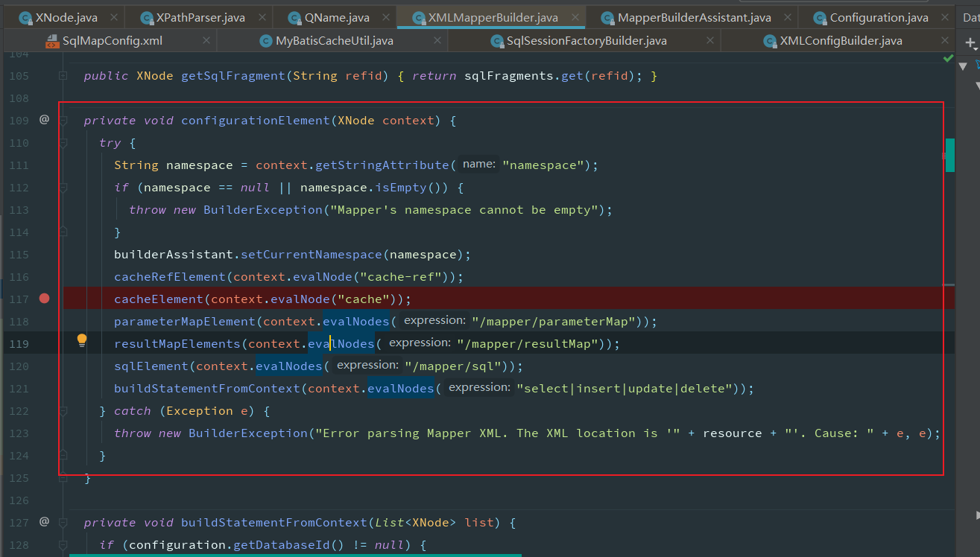Click the QName.java tab class icon
This screenshot has height=557, width=980.
pos(295,17)
